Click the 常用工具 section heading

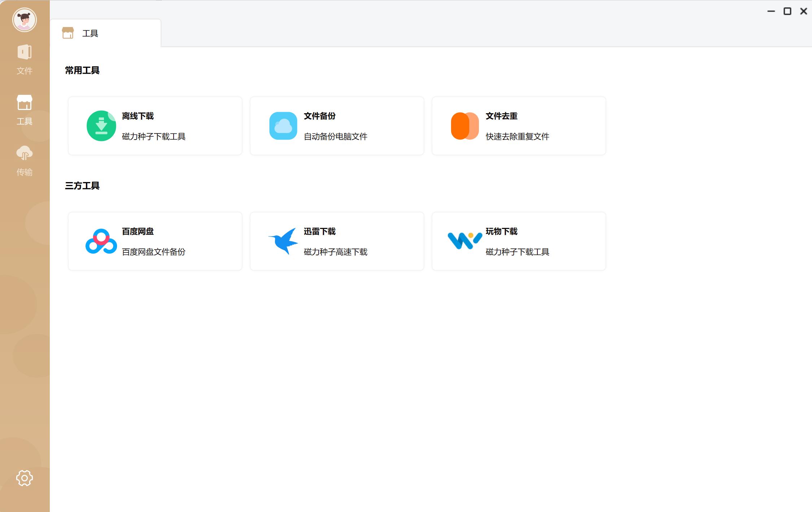(x=82, y=71)
